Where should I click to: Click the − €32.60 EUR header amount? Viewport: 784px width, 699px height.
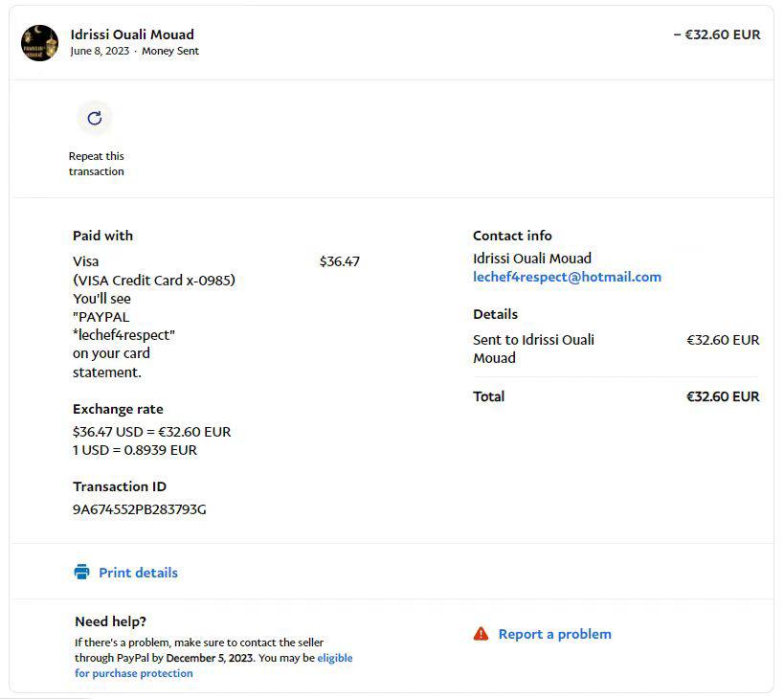pos(716,34)
